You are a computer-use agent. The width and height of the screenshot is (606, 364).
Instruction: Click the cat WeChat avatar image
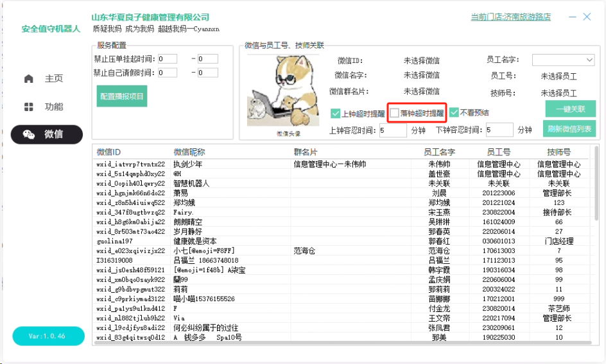[274, 91]
